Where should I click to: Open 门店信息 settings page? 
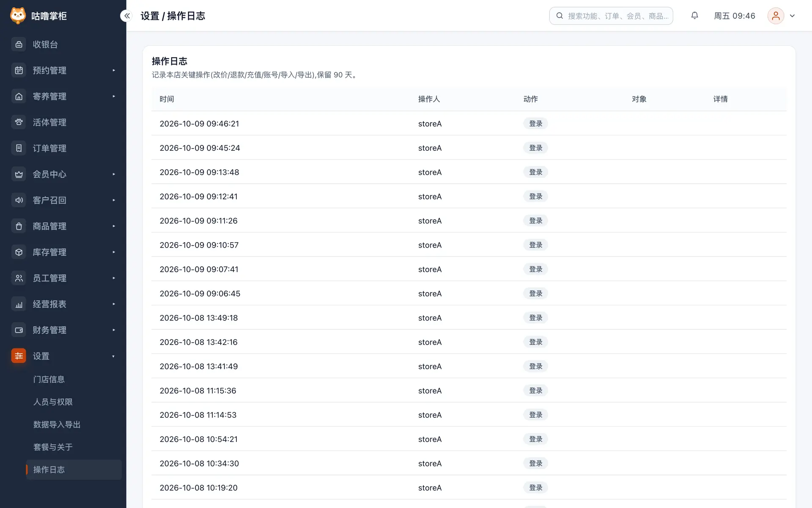point(49,379)
